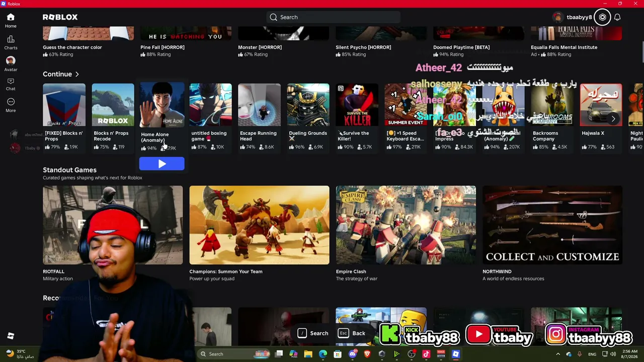Click the Roblox logo
The image size is (644, 362).
pos(60,17)
